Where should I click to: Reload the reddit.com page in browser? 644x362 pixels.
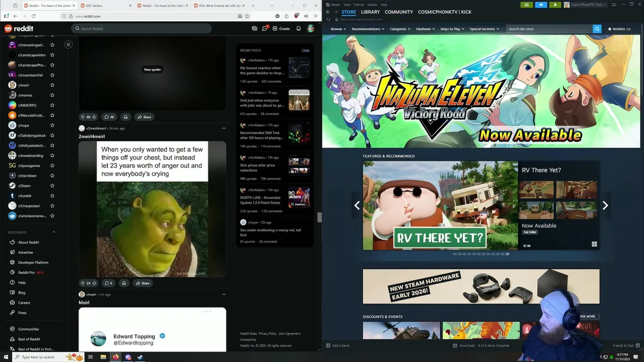point(34,16)
